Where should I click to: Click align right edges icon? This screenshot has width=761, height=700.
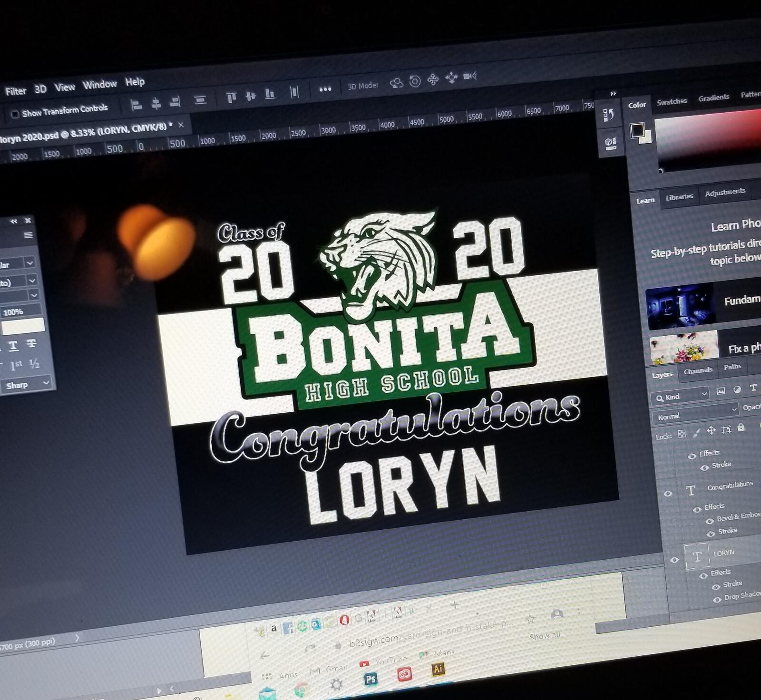click(x=175, y=102)
